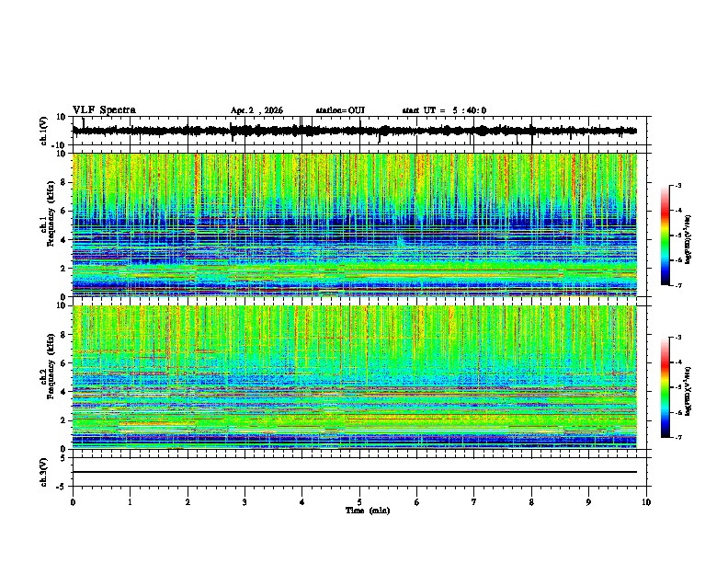Click time axis tick label "2"
The height and width of the screenshot is (563, 728).
(188, 502)
